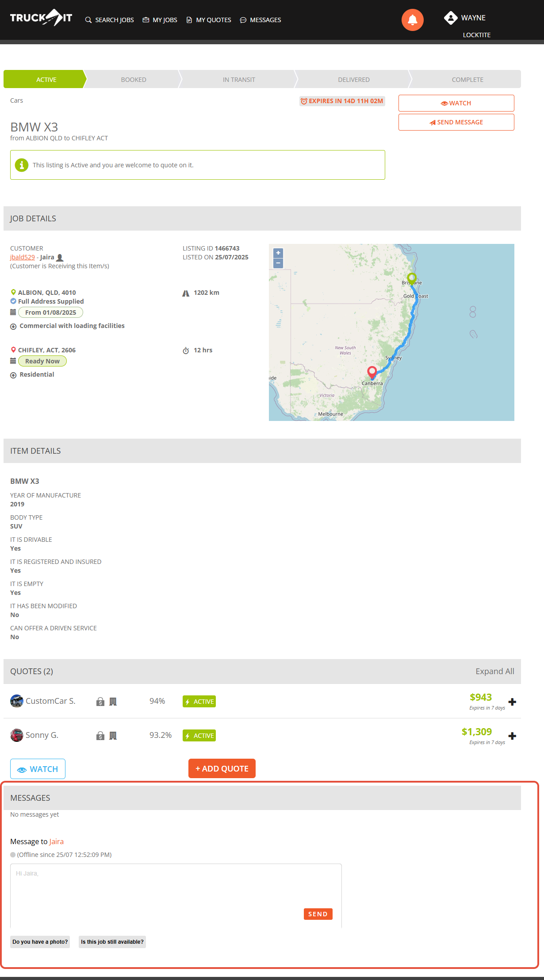Click the orange Watch button beside the listing title
This screenshot has height=980, width=544.
(x=456, y=103)
